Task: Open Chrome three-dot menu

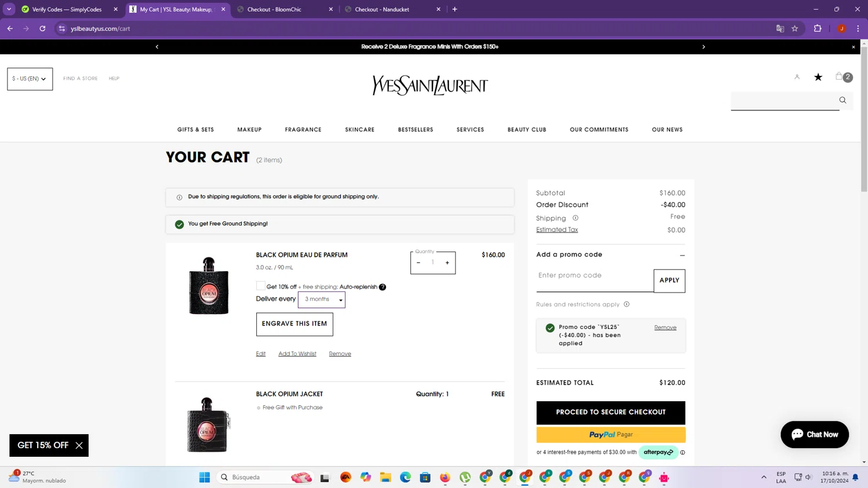Action: pyautogui.click(x=858, y=28)
